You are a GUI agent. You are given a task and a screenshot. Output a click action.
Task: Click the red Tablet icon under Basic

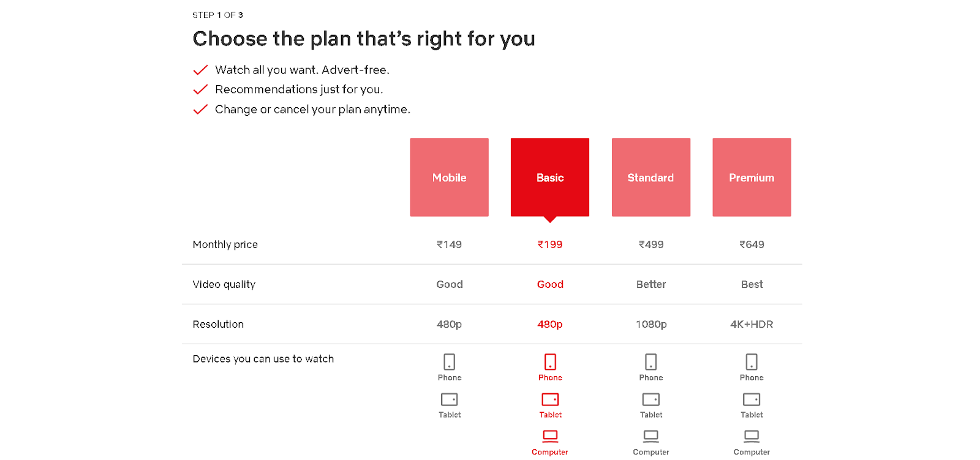pos(550,399)
